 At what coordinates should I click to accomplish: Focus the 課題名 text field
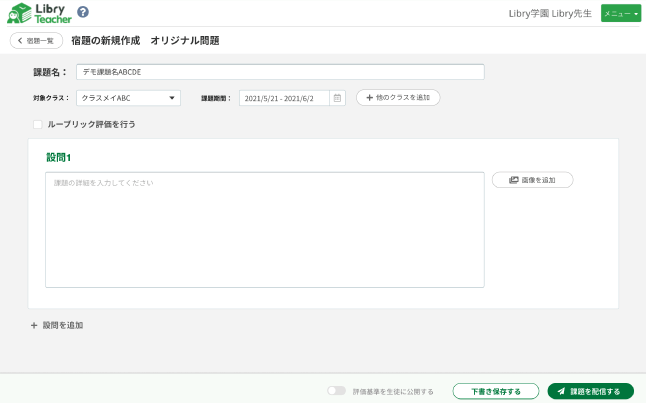280,72
